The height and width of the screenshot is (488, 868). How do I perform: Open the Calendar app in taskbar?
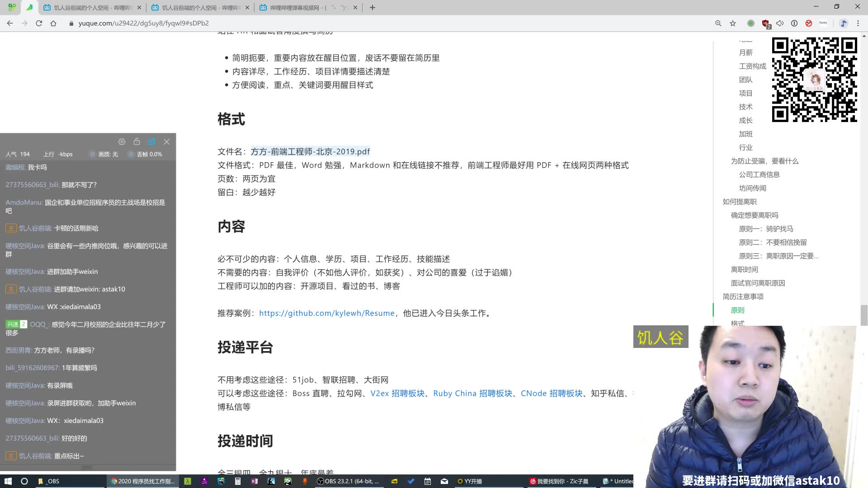point(428,481)
